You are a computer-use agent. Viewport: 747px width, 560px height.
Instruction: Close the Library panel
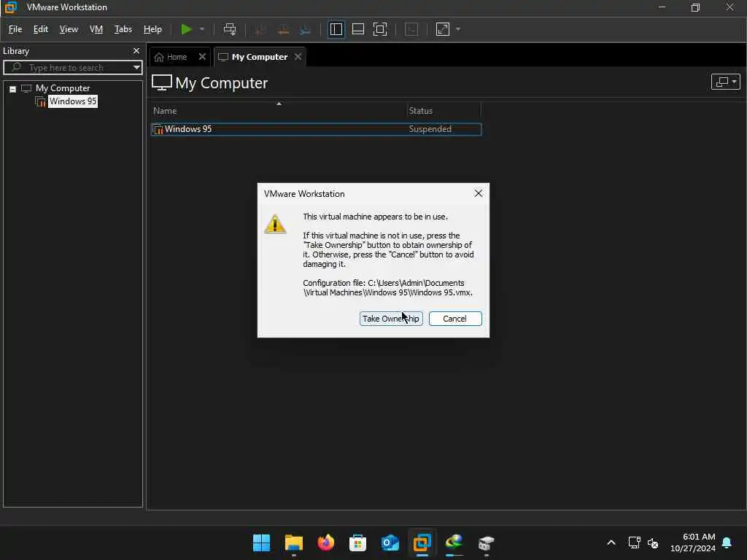136,51
